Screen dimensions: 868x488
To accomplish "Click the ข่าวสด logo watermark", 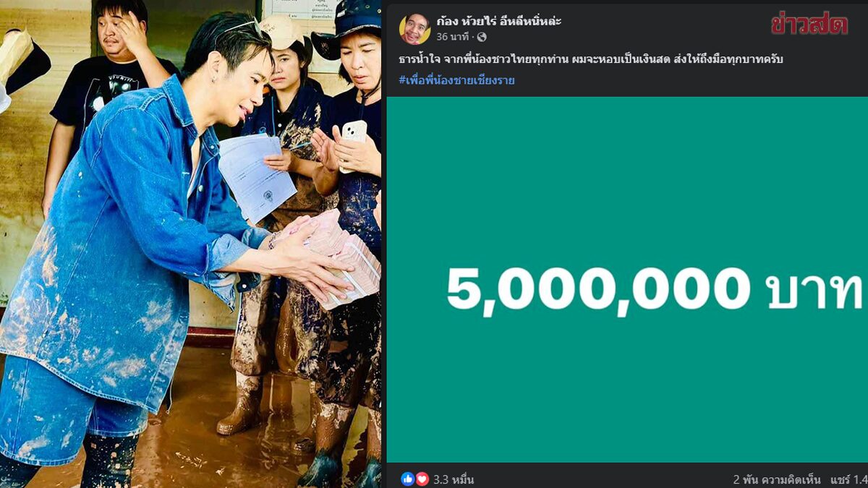I will click(809, 25).
